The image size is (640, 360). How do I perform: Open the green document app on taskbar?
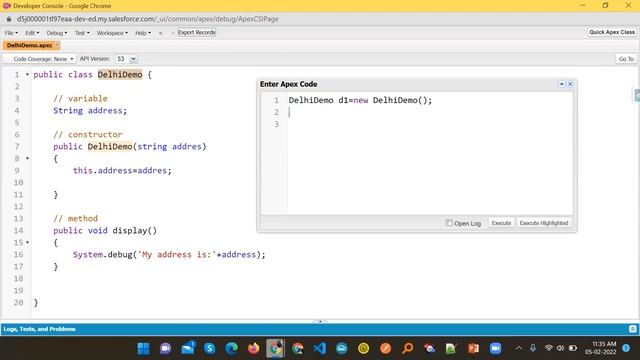pos(451,348)
